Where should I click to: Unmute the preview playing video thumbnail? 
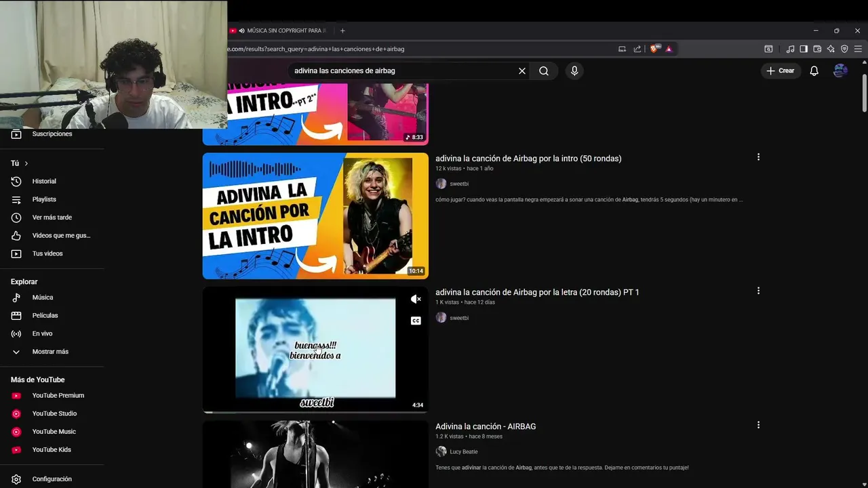(416, 299)
